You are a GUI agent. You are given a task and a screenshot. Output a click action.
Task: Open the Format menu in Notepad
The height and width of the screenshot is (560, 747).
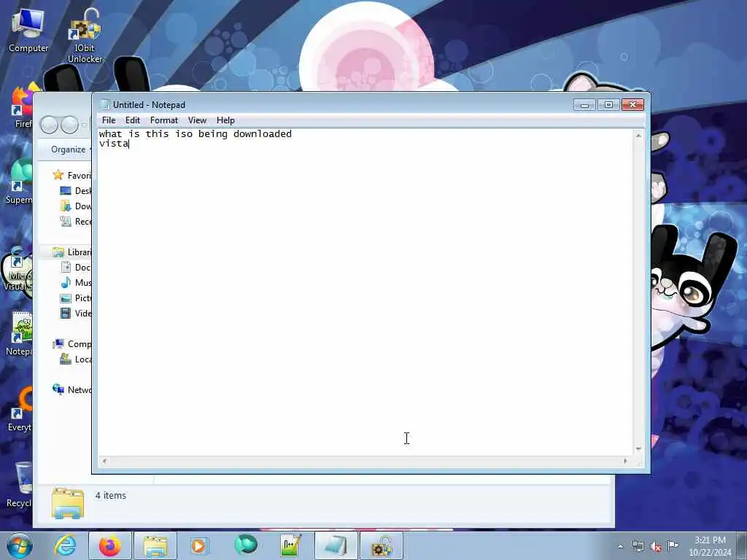[x=164, y=120]
